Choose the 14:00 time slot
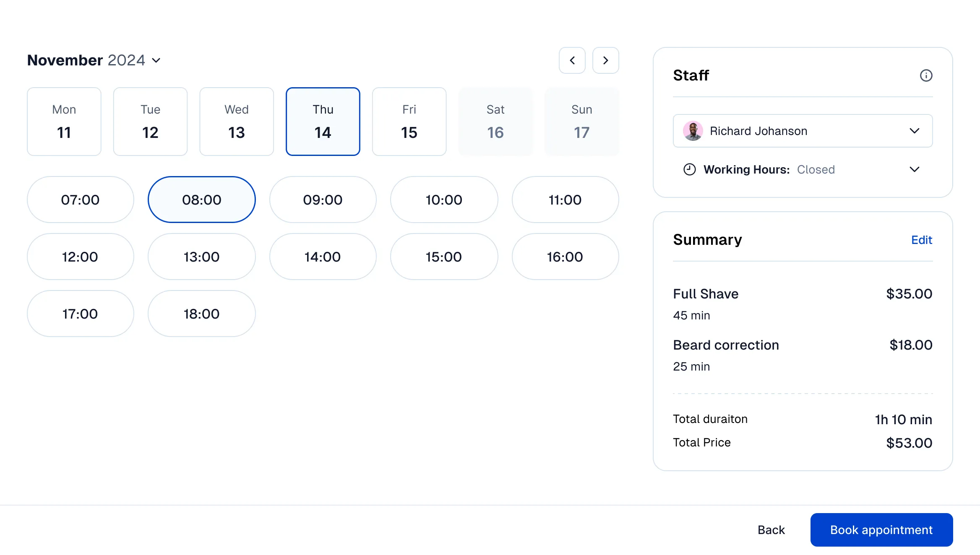 point(323,257)
